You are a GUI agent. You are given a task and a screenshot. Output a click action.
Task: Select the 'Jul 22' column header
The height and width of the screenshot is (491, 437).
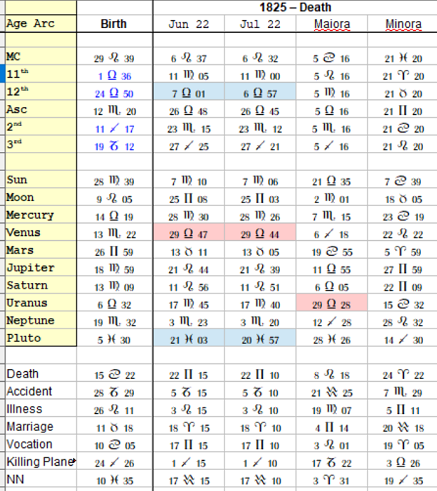pyautogui.click(x=260, y=24)
